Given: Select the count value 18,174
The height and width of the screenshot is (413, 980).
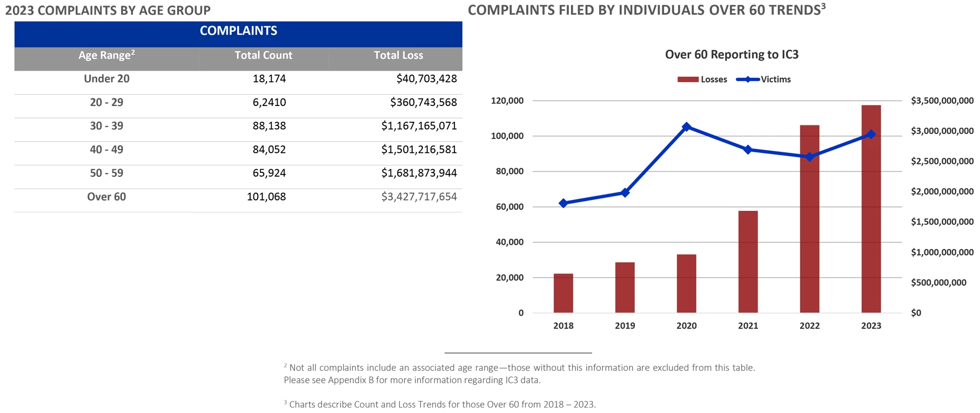Looking at the screenshot, I should 269,79.
